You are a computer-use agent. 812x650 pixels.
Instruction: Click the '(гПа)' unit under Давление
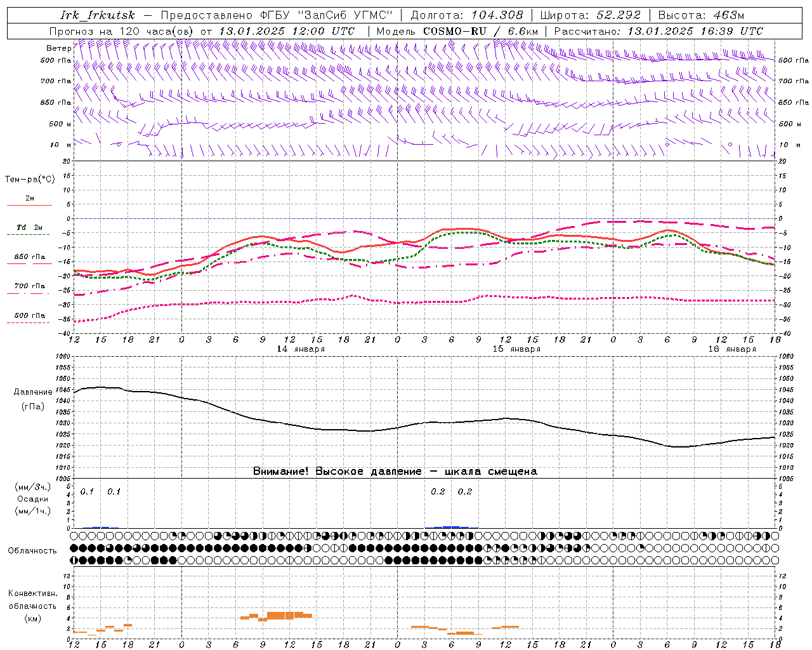tap(32, 407)
